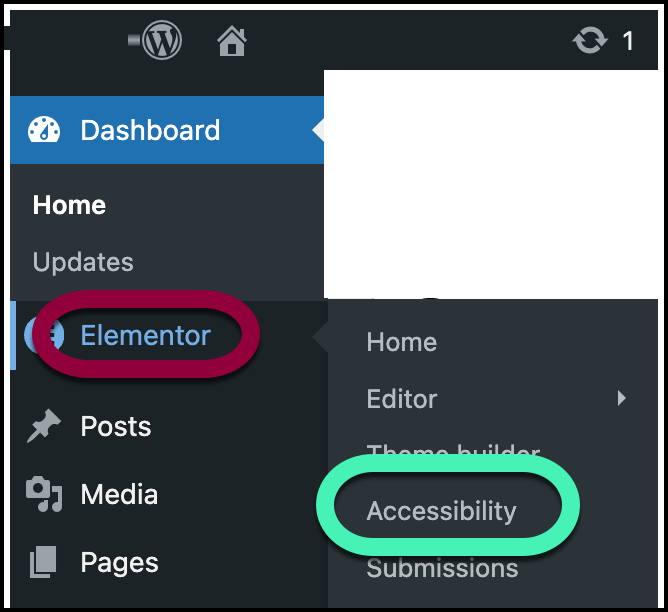Click the pending updates count number

point(628,41)
